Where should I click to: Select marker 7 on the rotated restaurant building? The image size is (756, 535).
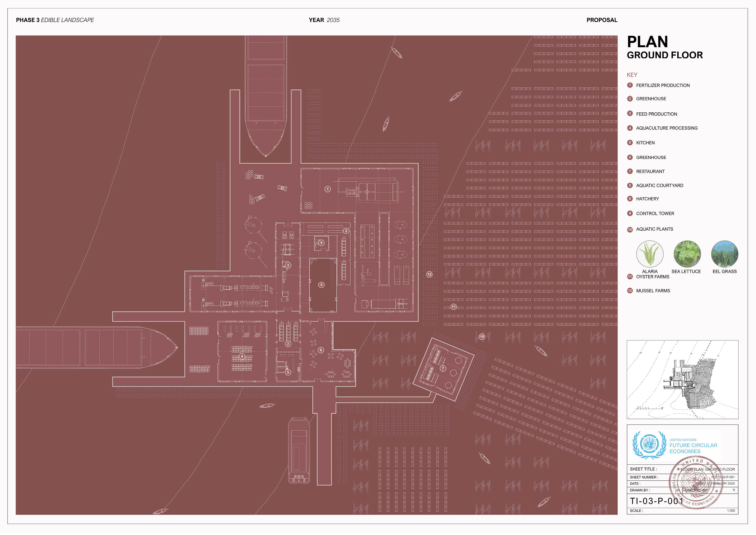(x=443, y=368)
